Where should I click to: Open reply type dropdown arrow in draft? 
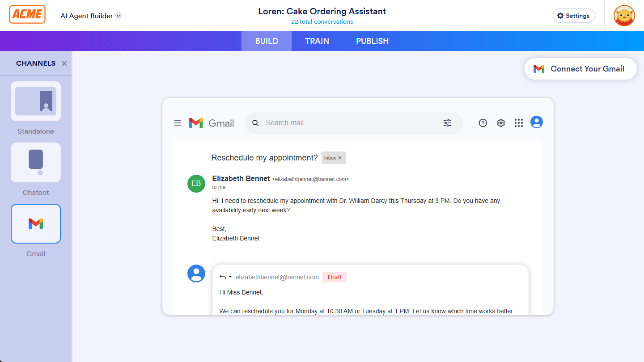(x=230, y=277)
